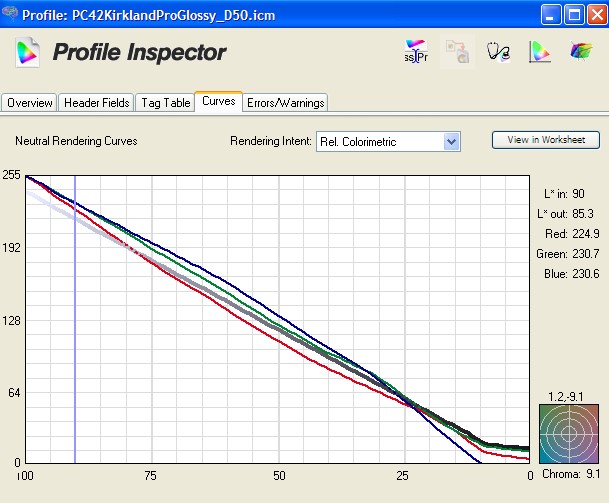The height and width of the screenshot is (503, 609).
Task: Open the stethoscope profile diagnostics icon
Action: click(x=498, y=52)
